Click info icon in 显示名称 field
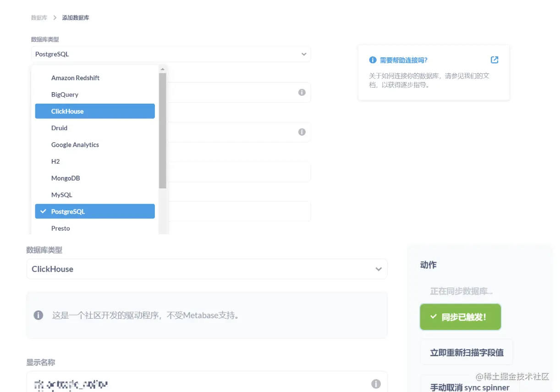The image size is (560, 392). pyautogui.click(x=376, y=384)
